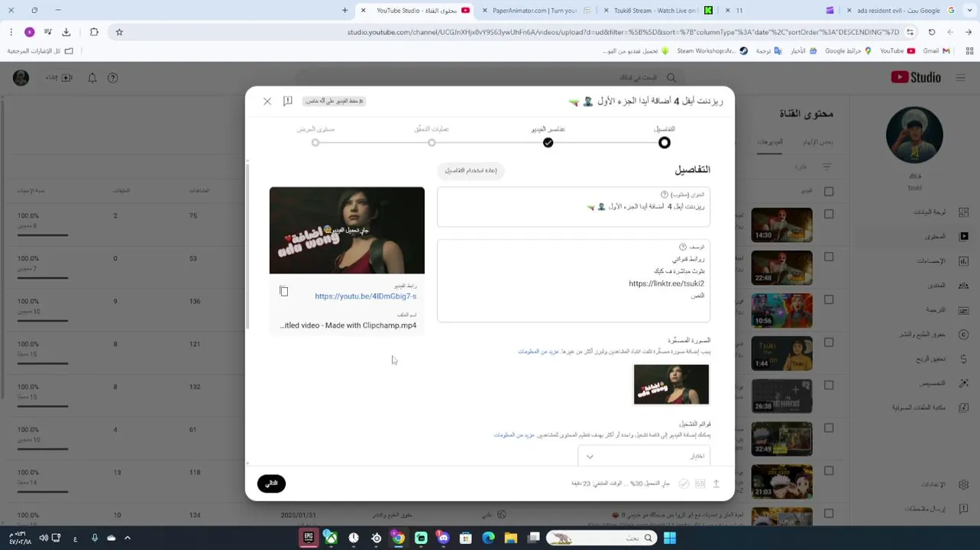The image size is (980, 550).
Task: Click the SD processing status icon
Action: [x=700, y=484]
